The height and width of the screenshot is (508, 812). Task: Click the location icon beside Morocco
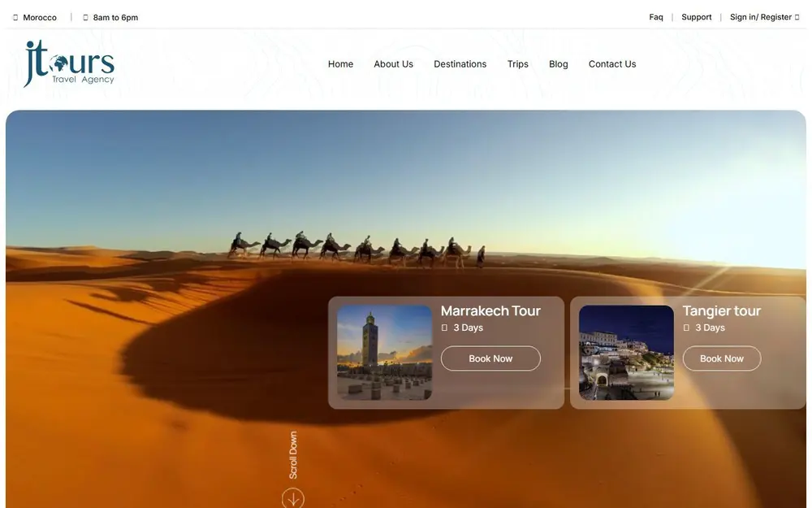point(15,17)
